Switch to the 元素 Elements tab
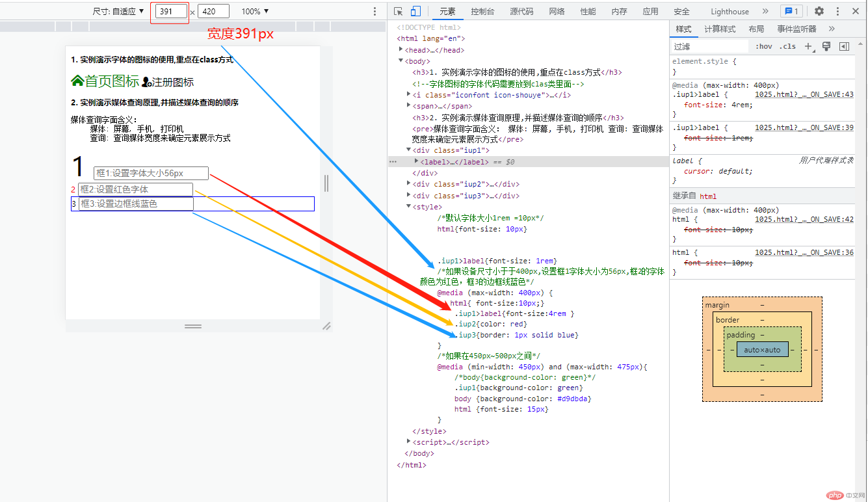This screenshot has width=868, height=502. (x=447, y=11)
